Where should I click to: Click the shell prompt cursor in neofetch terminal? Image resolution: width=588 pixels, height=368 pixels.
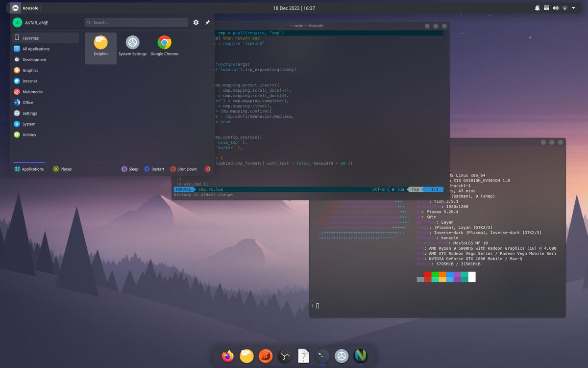[318, 306]
